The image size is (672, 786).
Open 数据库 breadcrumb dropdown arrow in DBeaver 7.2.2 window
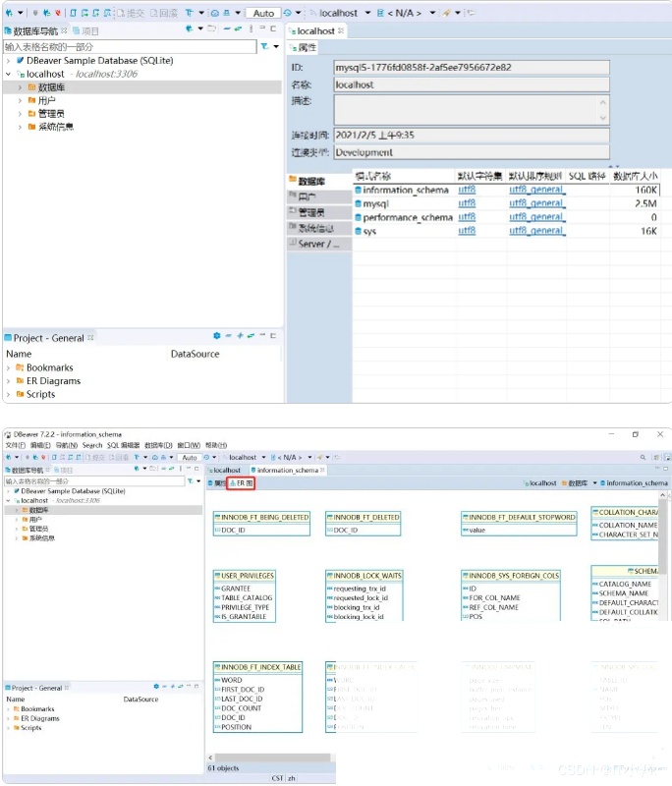pyautogui.click(x=594, y=483)
